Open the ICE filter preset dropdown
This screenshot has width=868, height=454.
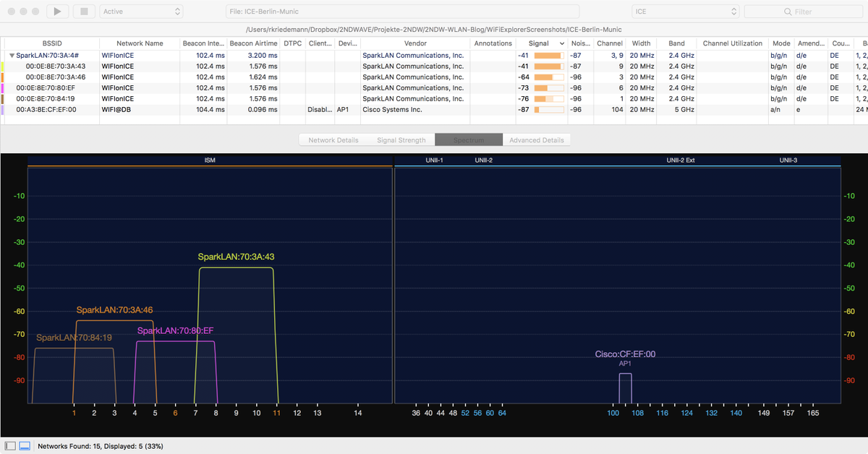pos(686,12)
